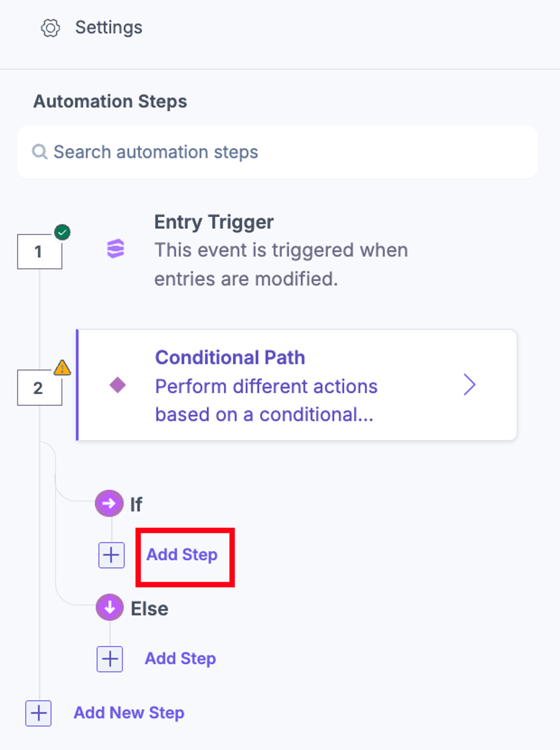Click the search magnifier icon
The height and width of the screenshot is (750, 560).
click(40, 152)
